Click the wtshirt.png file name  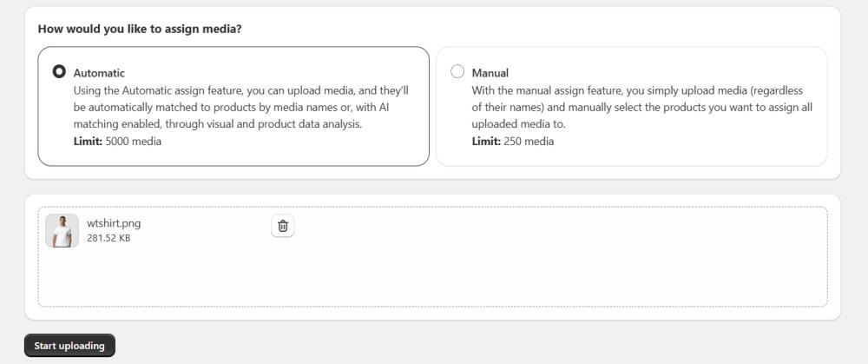pyautogui.click(x=114, y=223)
